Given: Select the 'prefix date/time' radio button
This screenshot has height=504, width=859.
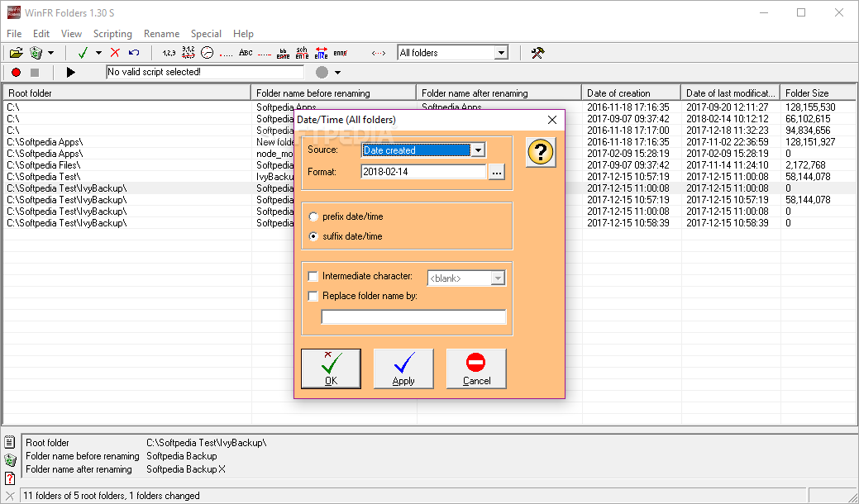Looking at the screenshot, I should point(313,216).
